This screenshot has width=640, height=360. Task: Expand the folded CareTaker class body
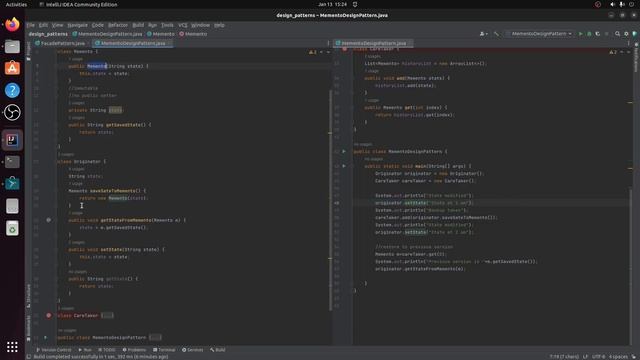click(107, 316)
